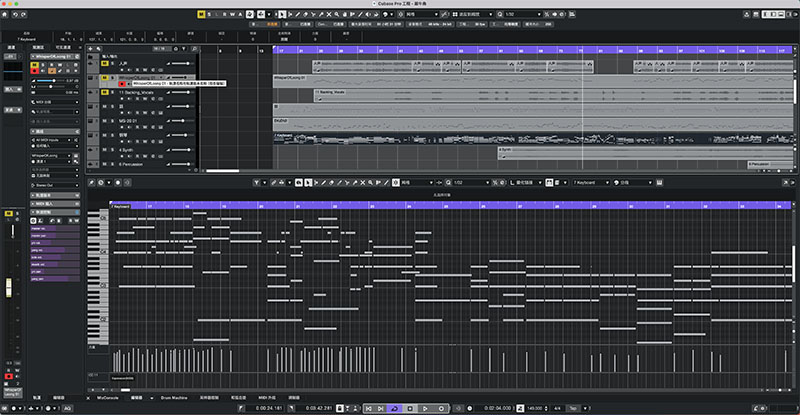The width and height of the screenshot is (800, 415).
Task: Toggle the Inspector red Record Enable button
Action: pyautogui.click(x=35, y=71)
